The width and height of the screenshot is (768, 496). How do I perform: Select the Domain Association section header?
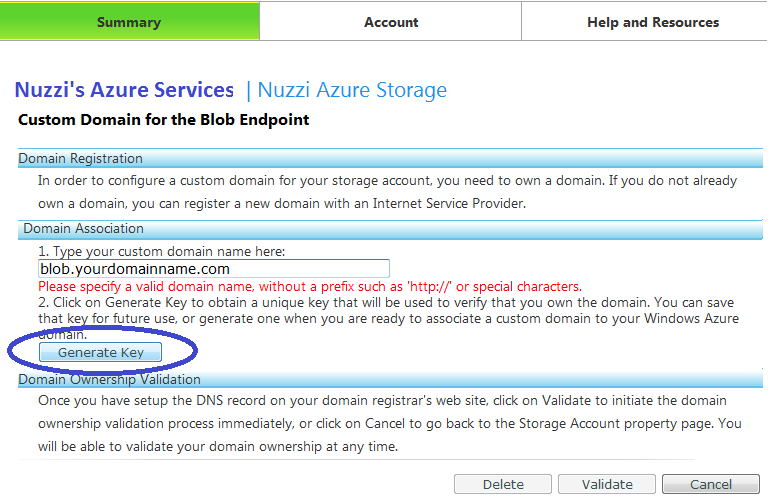390,229
